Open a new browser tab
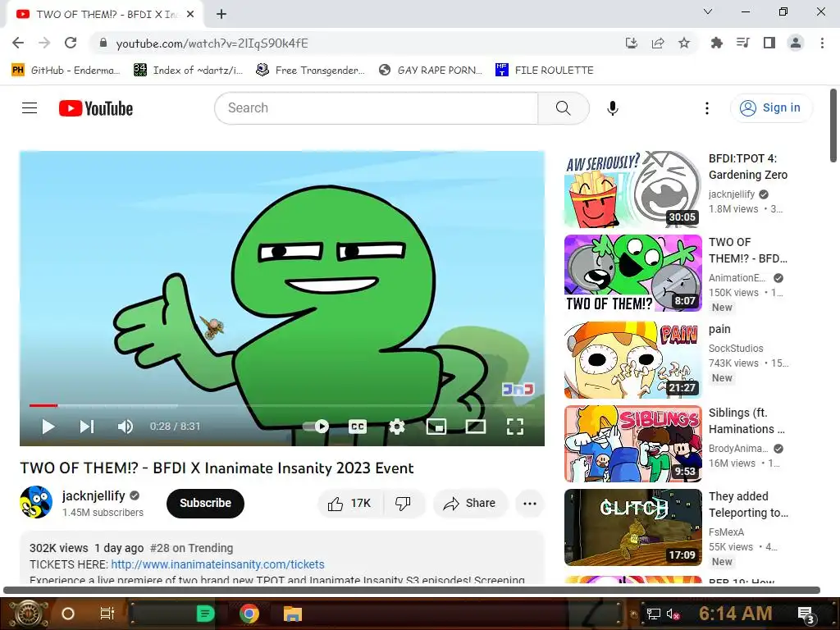Viewport: 840px width, 630px height. [221, 15]
